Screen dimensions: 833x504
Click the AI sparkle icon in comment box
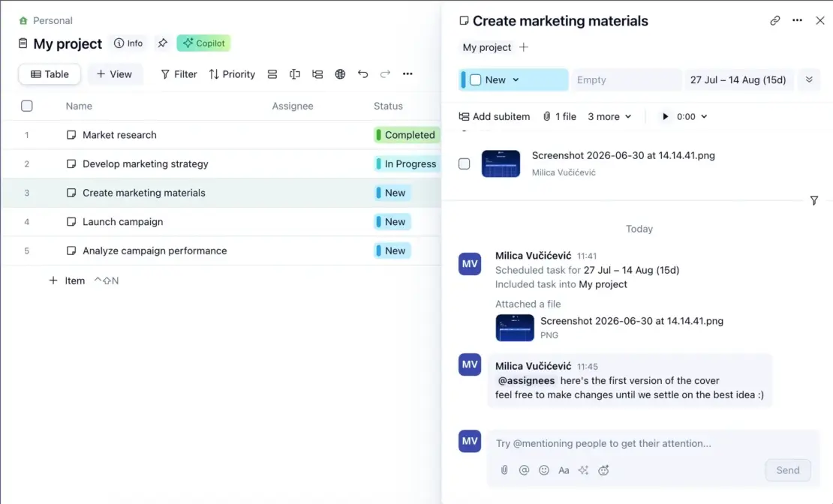[x=583, y=470]
